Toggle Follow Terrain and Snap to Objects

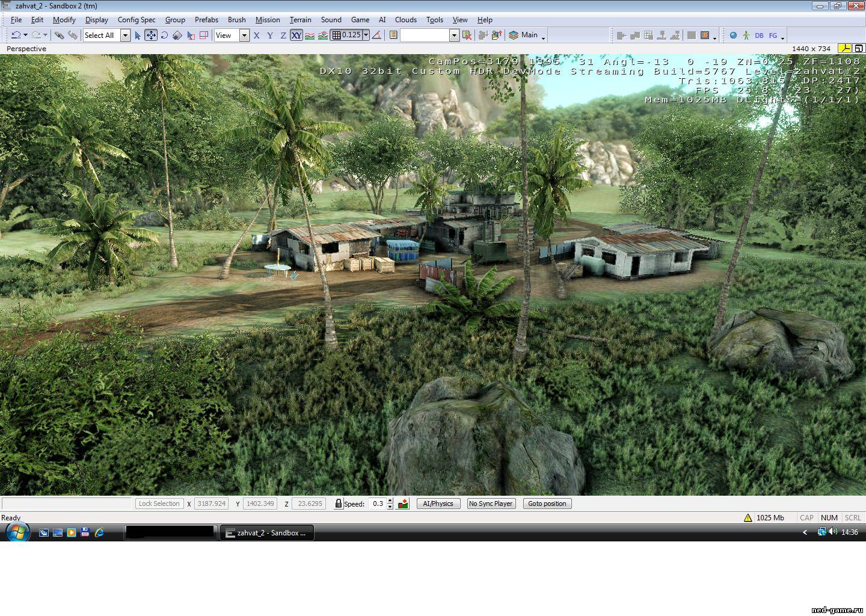click(323, 35)
